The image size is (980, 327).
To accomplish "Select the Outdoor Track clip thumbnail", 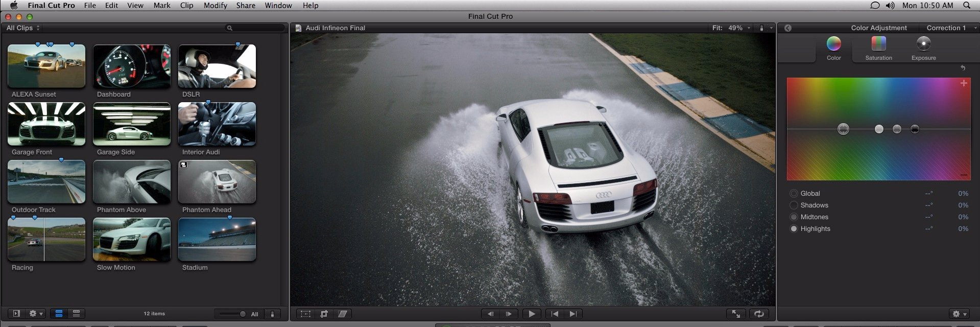I will pyautogui.click(x=46, y=181).
